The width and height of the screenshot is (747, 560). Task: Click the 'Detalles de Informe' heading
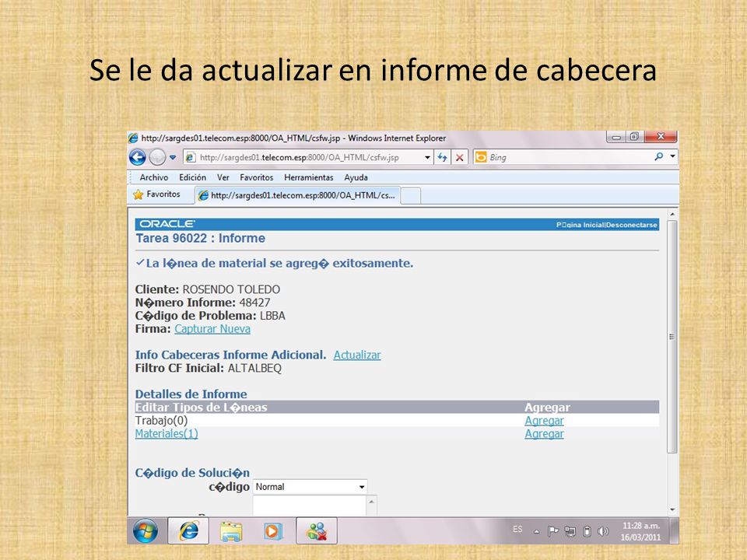point(191,394)
